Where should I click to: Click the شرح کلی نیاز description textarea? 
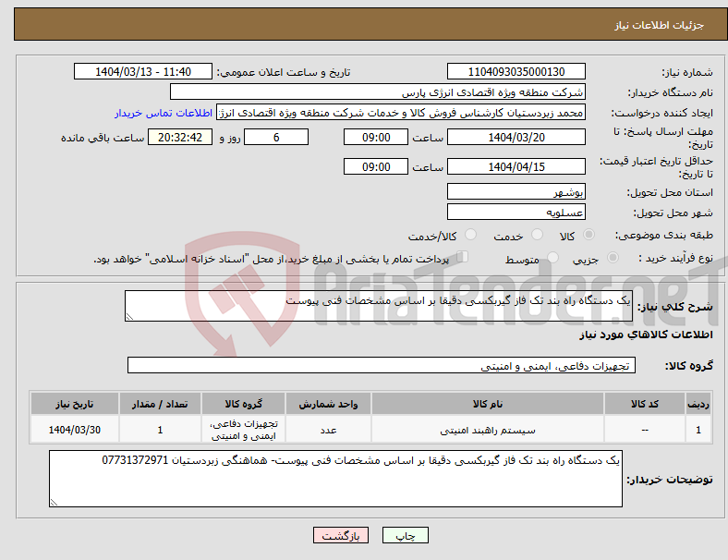point(379,306)
